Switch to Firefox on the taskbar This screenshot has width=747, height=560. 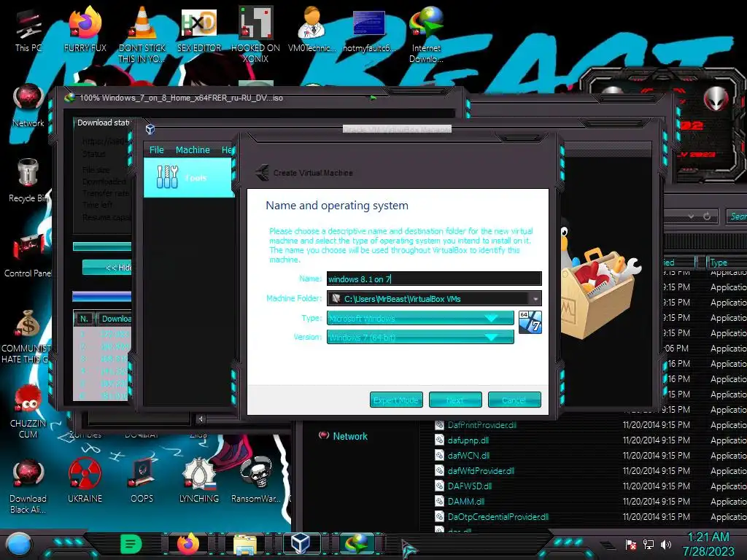188,544
